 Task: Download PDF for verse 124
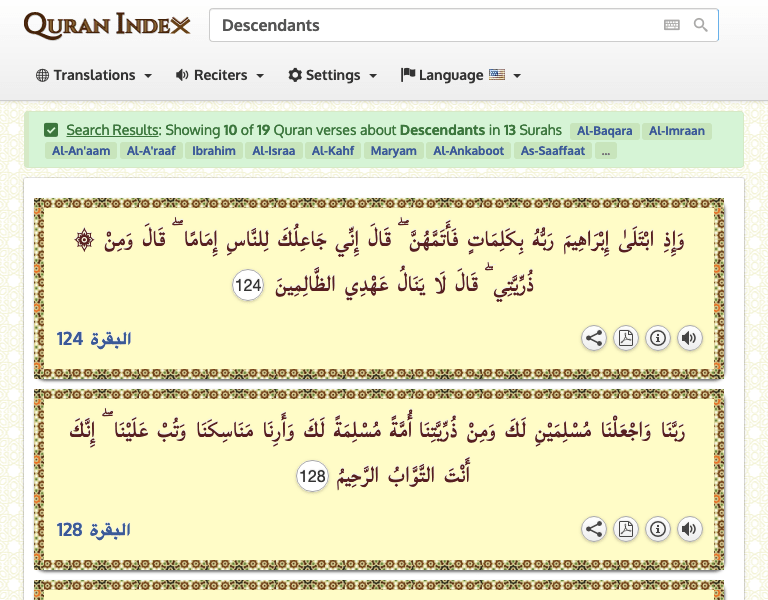(x=626, y=338)
